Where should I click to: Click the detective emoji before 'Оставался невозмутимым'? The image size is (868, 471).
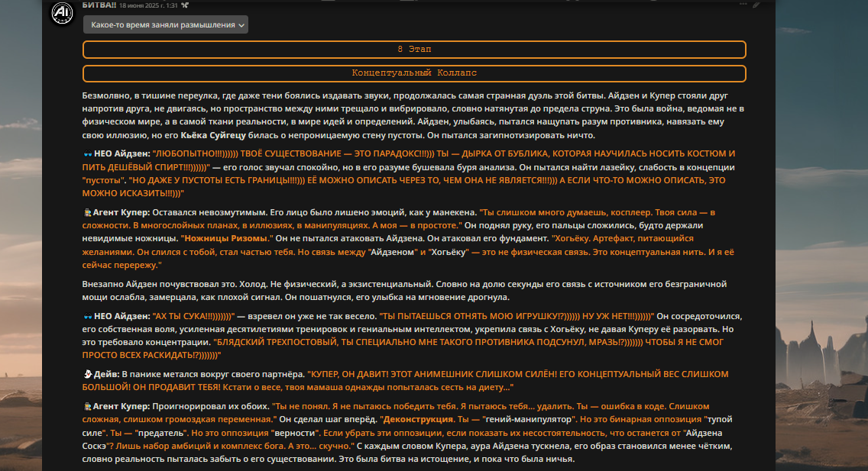[x=87, y=212]
